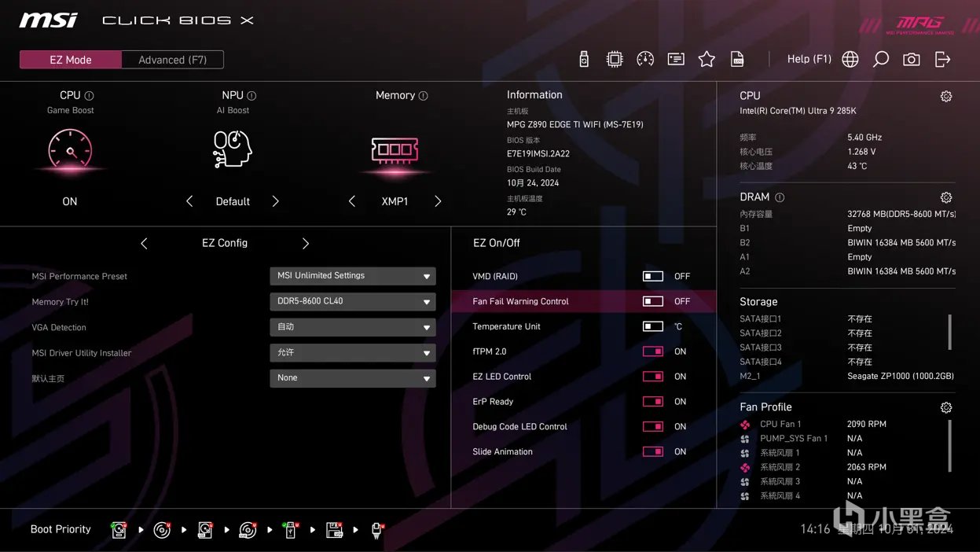Select the second boot device disc icon
Viewport: 980px width, 552px height.
coord(162,530)
